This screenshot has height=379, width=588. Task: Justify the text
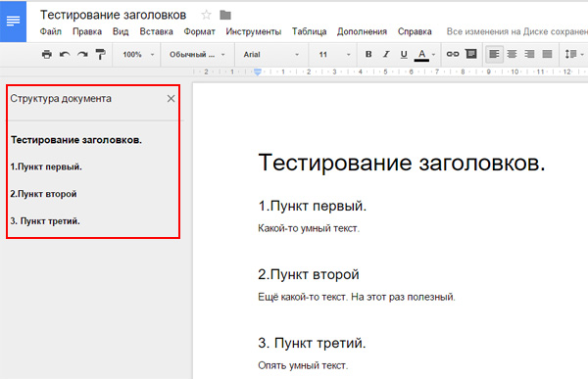click(x=547, y=55)
